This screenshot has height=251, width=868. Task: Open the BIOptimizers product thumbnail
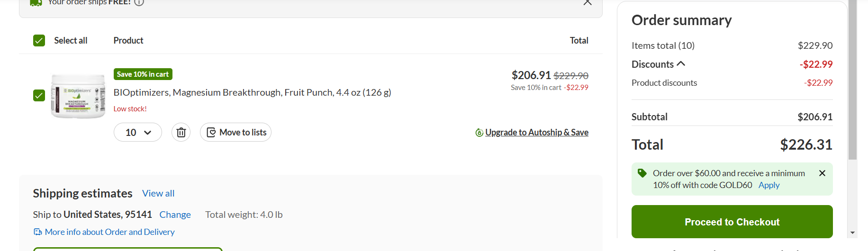click(x=78, y=96)
